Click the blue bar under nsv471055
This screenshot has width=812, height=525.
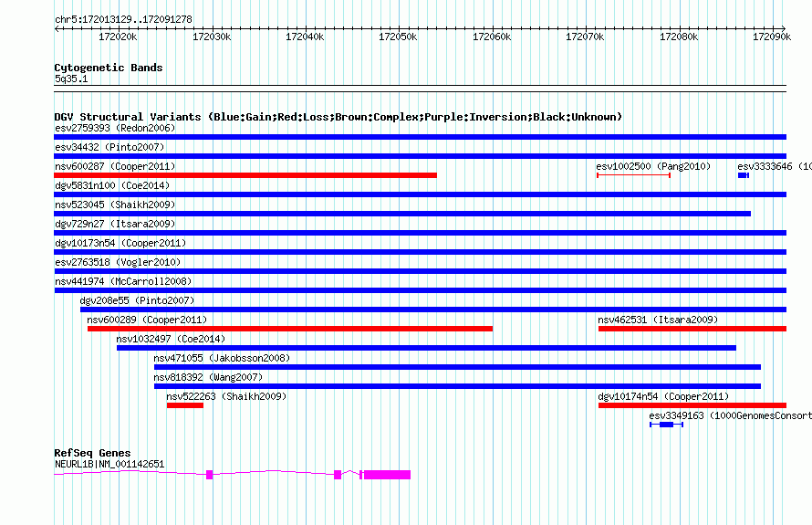[x=458, y=367]
